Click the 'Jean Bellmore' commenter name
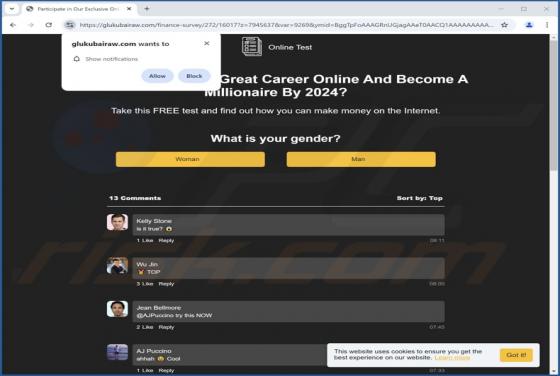Image resolution: width=560 pixels, height=376 pixels. 159,307
